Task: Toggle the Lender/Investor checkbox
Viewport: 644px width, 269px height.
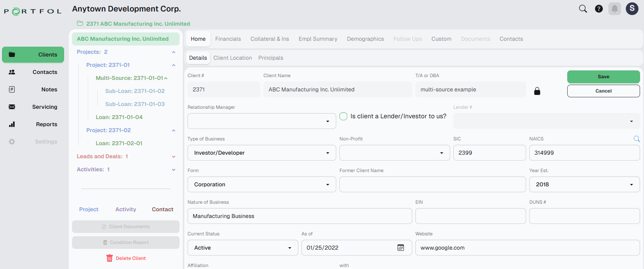Action: click(x=343, y=116)
